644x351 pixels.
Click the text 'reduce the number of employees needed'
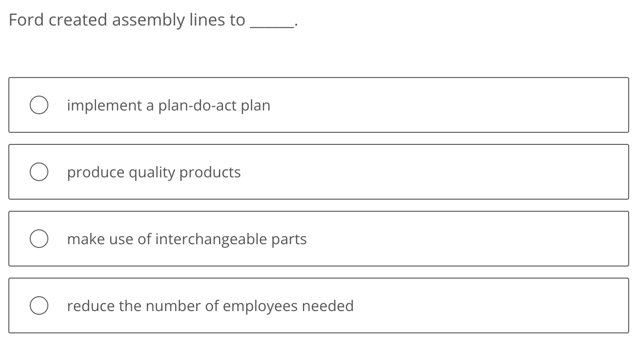(210, 306)
